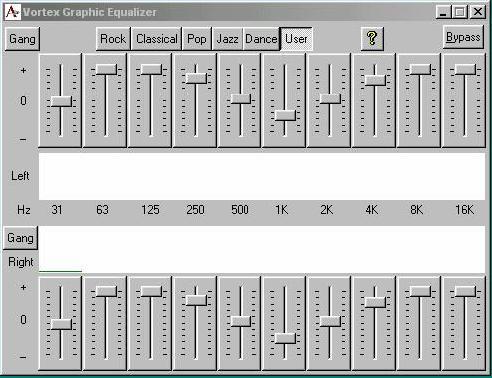
Task: Click the 500 frequency label
Action: (240, 210)
